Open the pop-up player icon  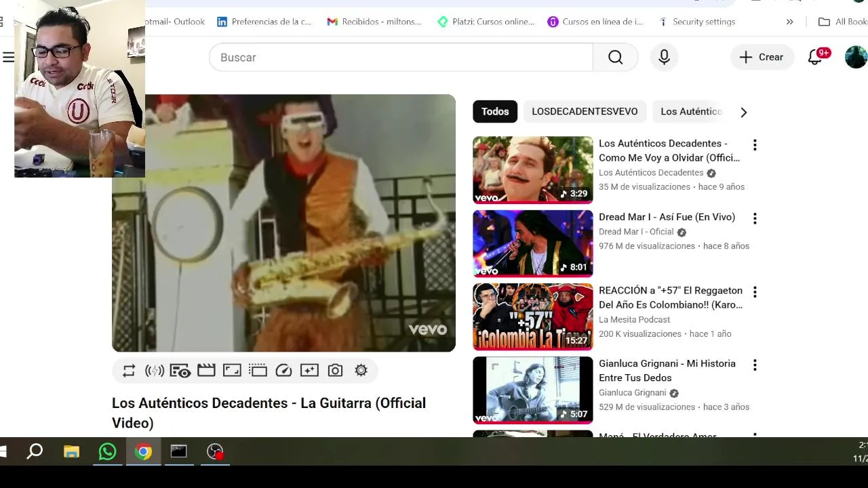[x=258, y=371]
